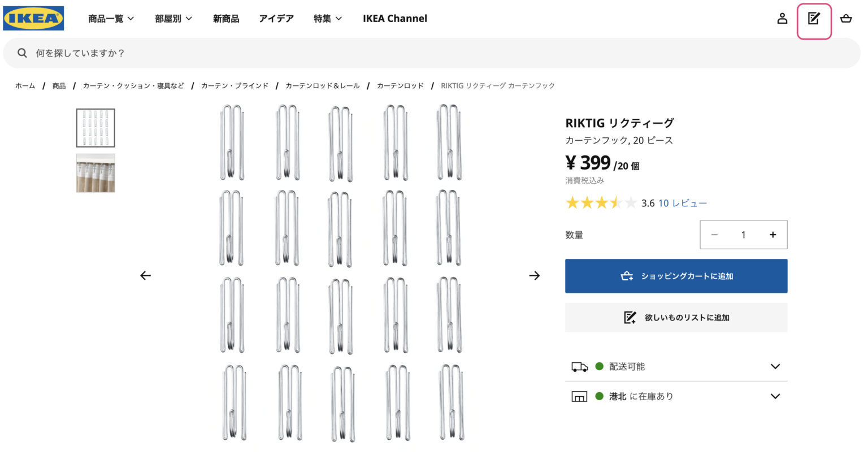Open the shopping basket icon
Image resolution: width=868 pixels, height=468 pixels.
[x=846, y=19]
